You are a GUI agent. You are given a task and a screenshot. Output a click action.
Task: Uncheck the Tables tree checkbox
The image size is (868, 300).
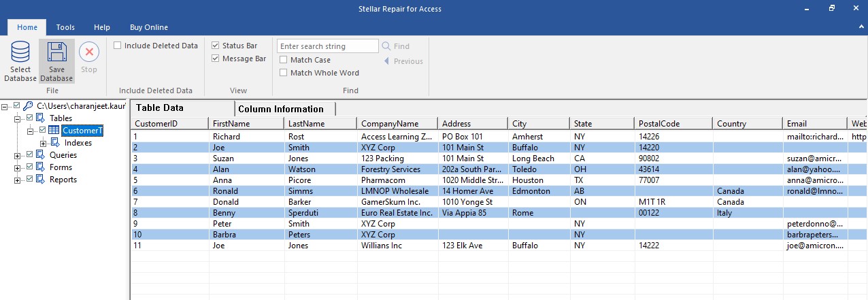(x=29, y=118)
